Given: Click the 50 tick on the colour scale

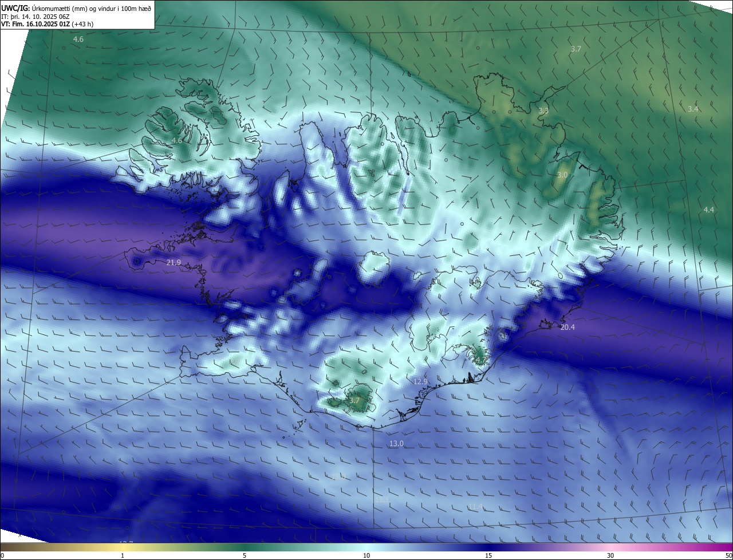Looking at the screenshot, I should pos(728,555).
